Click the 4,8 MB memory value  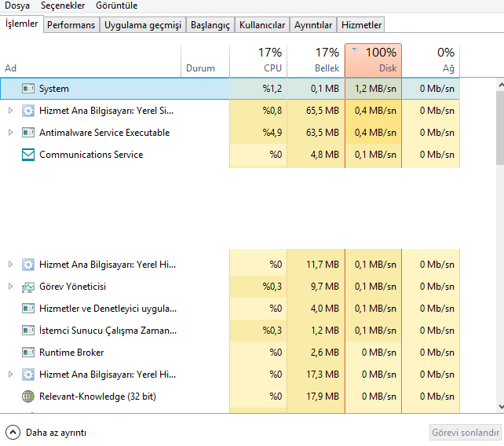point(325,155)
